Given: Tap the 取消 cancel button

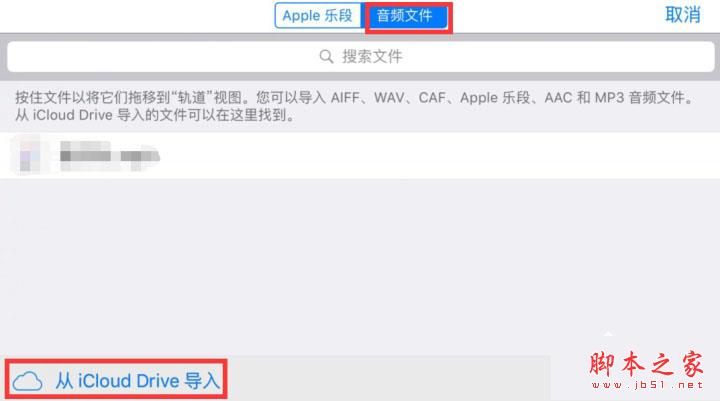Looking at the screenshot, I should point(682,15).
